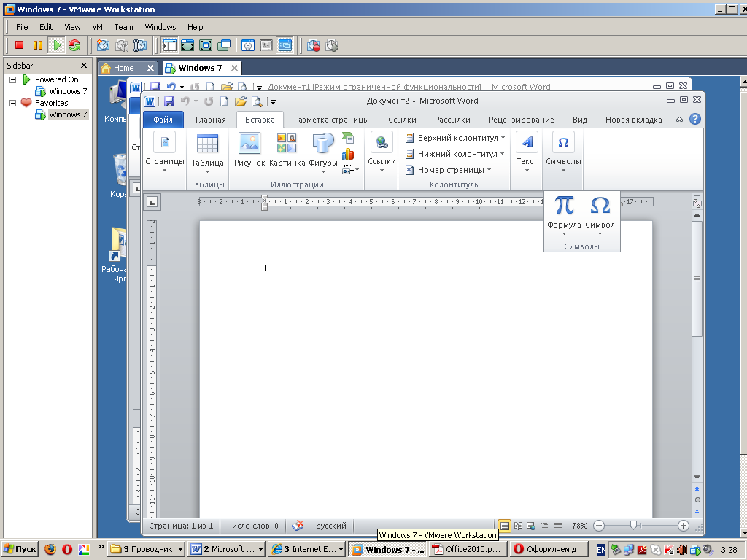Click the zoom in plus button

click(683, 526)
